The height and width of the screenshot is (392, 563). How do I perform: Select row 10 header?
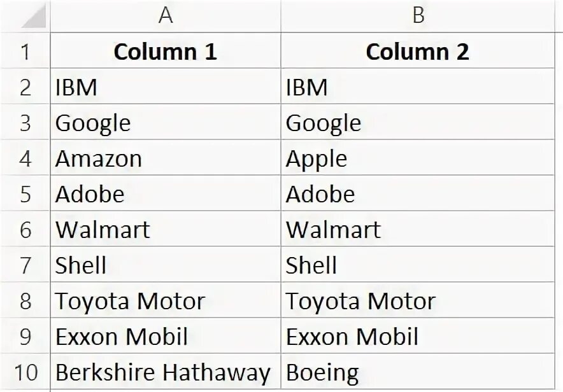[25, 372]
